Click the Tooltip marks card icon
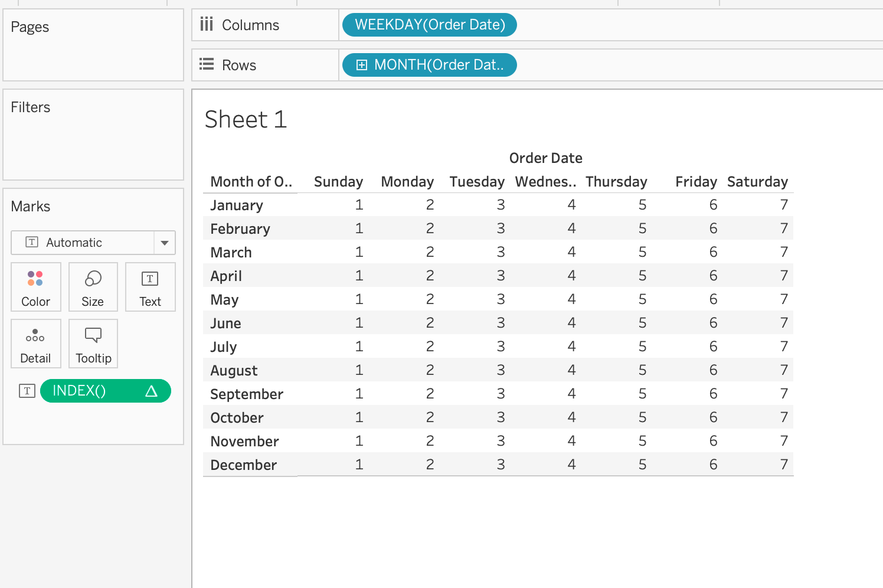The height and width of the screenshot is (588, 883). (x=93, y=336)
